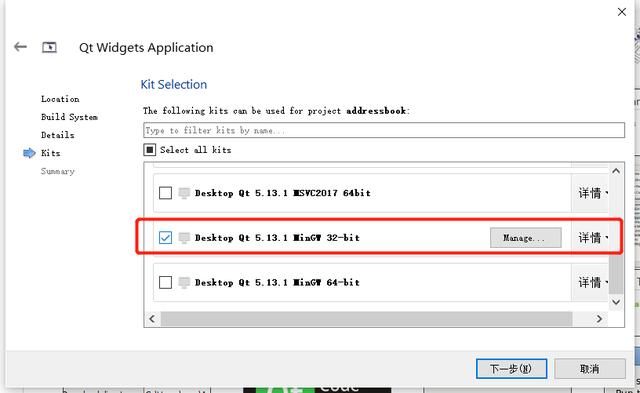Click monitor icon of MinGW 64-bit kit
Screen dimensions: 640x393
point(184,282)
